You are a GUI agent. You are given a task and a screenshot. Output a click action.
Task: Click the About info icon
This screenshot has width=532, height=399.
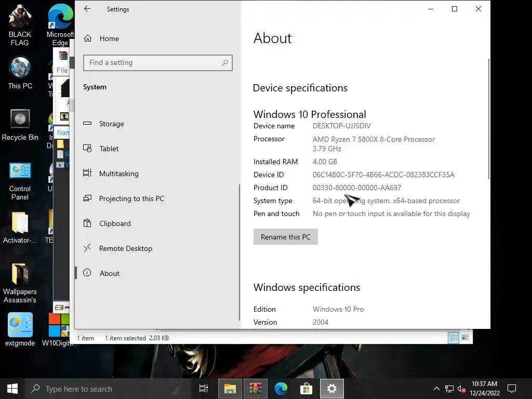tap(87, 273)
